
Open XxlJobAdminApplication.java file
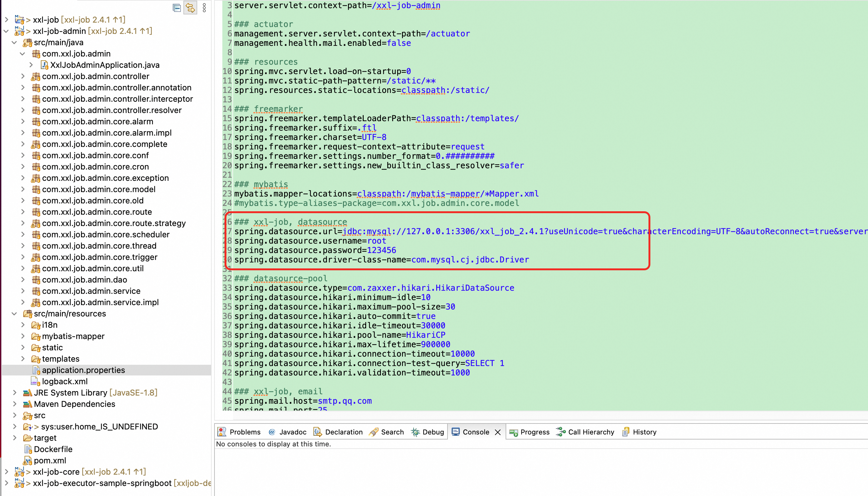(105, 65)
